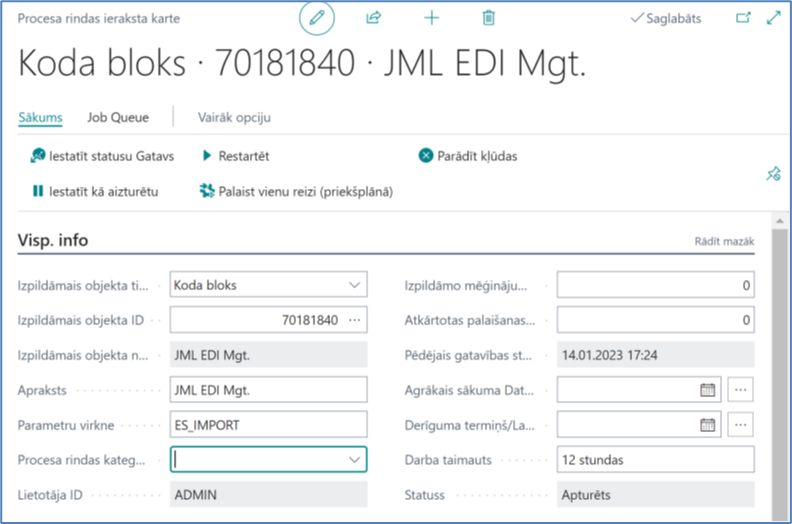Viewport: 792px width, 524px height.
Task: Click the share icon in header
Action: [x=375, y=18]
